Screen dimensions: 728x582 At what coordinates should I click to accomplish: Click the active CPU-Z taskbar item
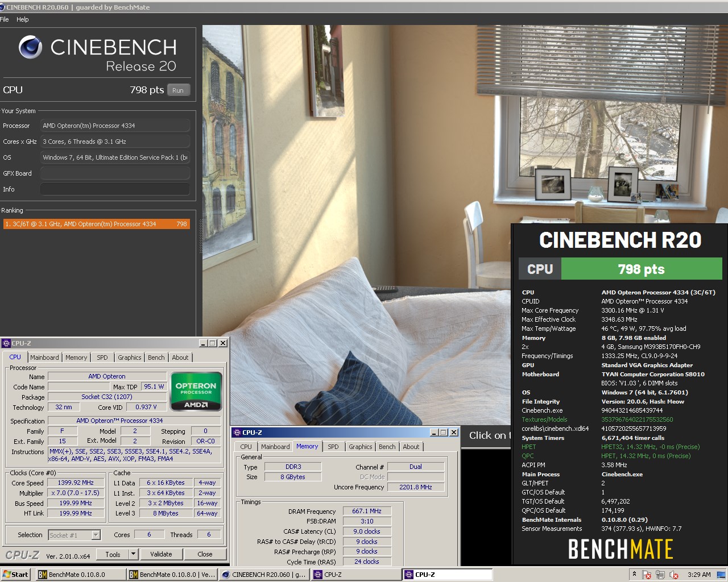point(448,575)
